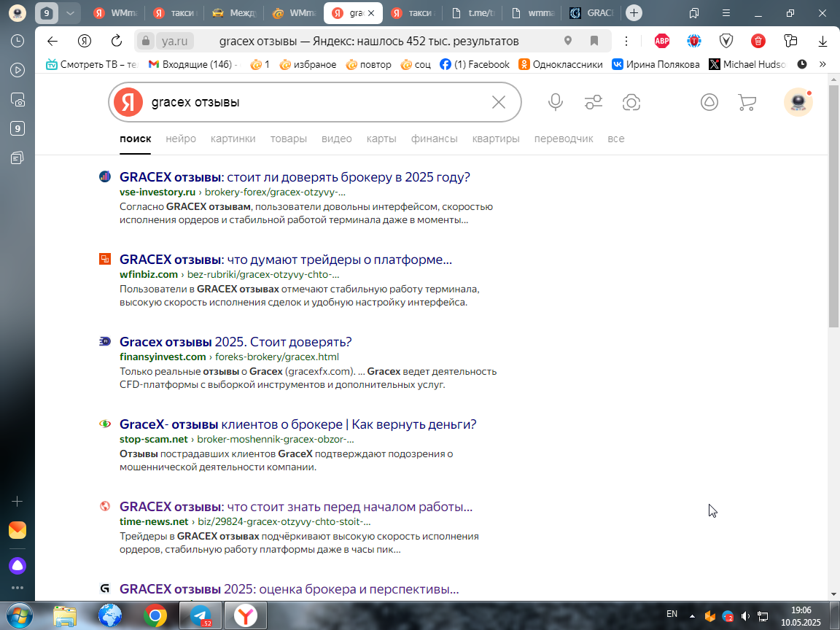Open Смотреть ТВ bookmark
The height and width of the screenshot is (630, 840).
(x=92, y=64)
